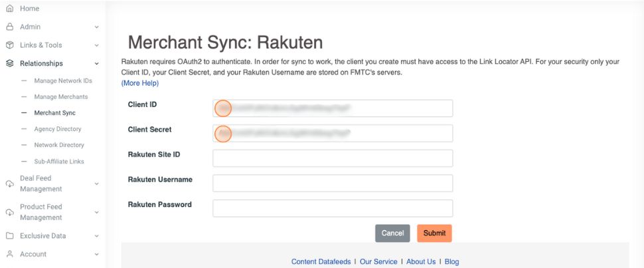Viewport: 644px width, 268px height.
Task: Select Agency Directory in sidebar
Action: tap(57, 129)
